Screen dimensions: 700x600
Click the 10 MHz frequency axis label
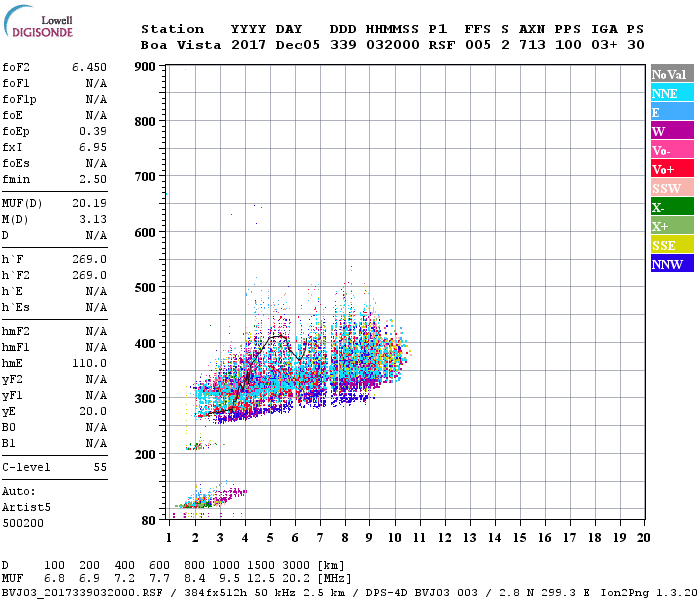395,538
